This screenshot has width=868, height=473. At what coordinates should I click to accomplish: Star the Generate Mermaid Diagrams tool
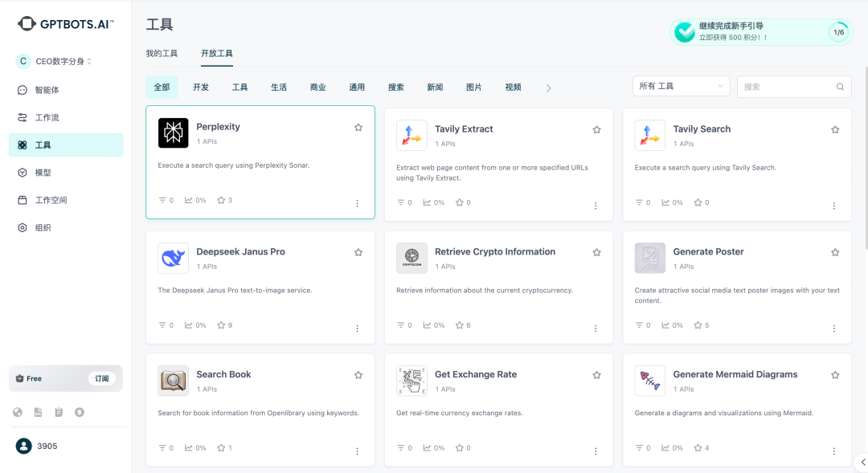[835, 374]
